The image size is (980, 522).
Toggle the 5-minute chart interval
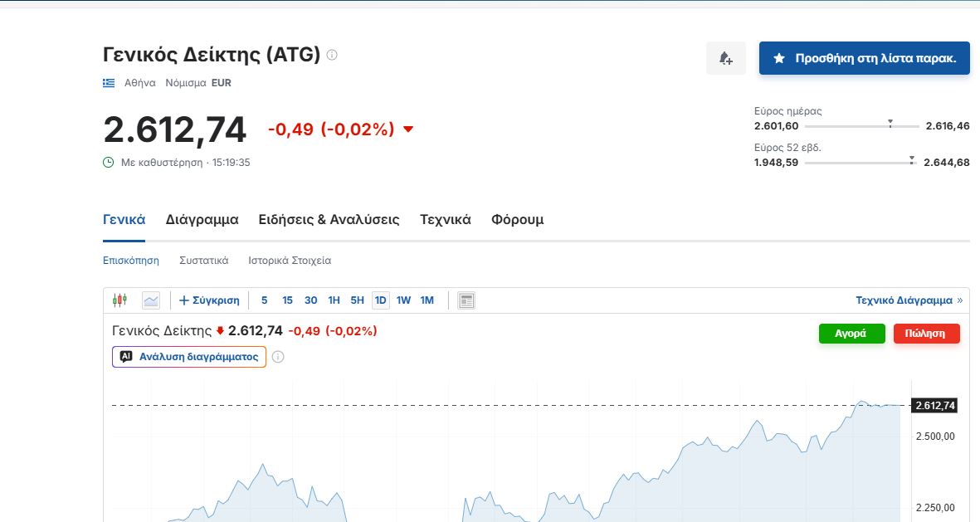265,300
